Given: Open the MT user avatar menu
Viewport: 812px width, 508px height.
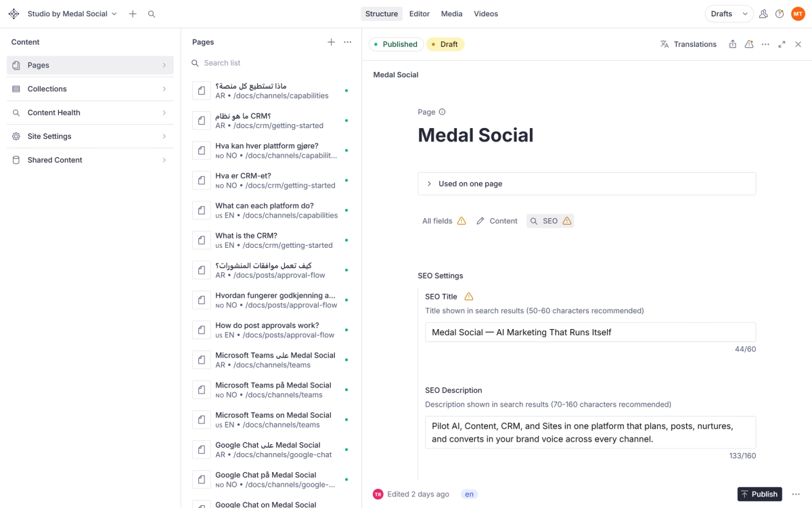Looking at the screenshot, I should 798,14.
